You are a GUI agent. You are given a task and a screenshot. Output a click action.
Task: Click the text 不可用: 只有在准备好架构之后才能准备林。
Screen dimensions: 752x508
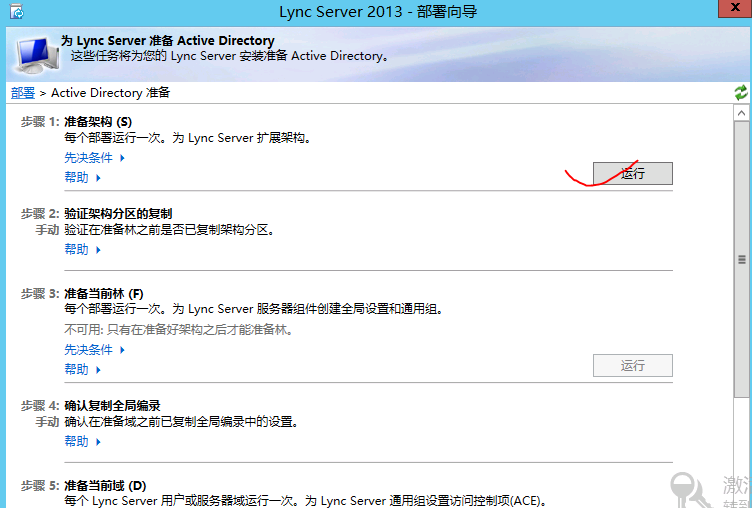(x=179, y=330)
